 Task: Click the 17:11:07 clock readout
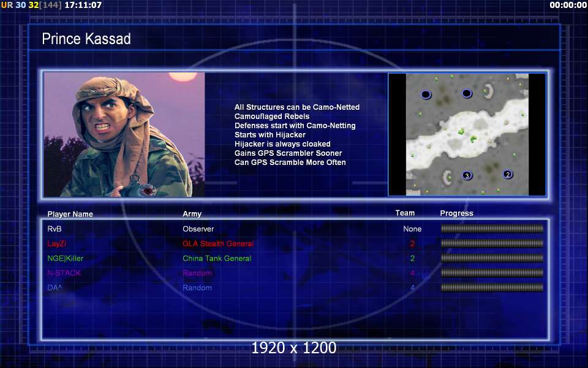pyautogui.click(x=83, y=6)
